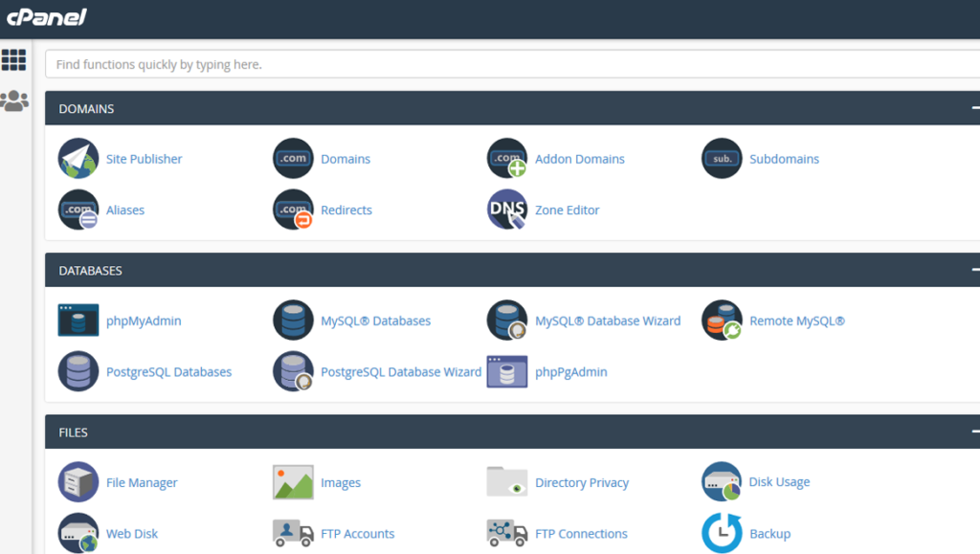The image size is (980, 554).
Task: Click the cPanel logo
Action: 47,17
